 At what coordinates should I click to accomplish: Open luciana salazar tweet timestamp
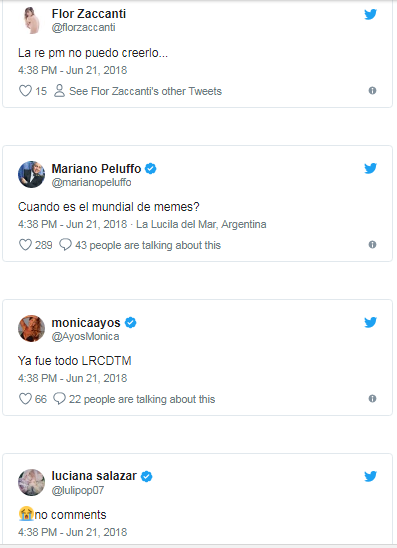coord(73,532)
